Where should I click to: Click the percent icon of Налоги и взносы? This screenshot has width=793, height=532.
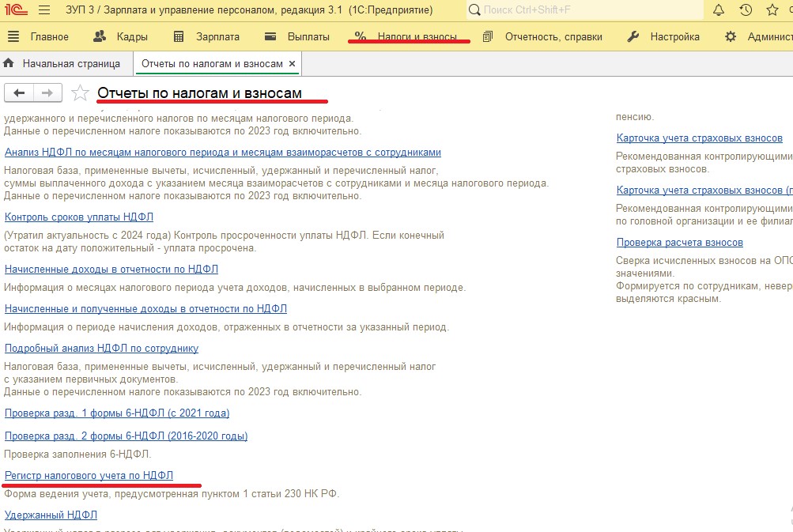click(x=360, y=36)
